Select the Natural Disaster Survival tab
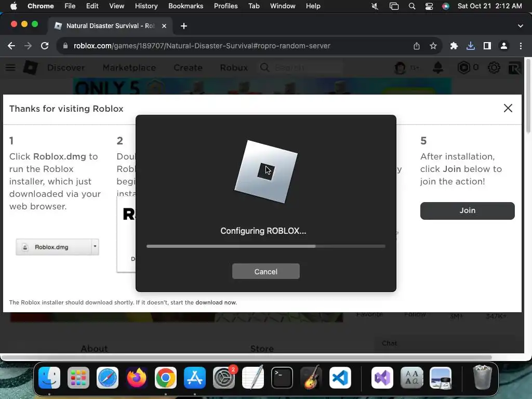 coord(110,26)
